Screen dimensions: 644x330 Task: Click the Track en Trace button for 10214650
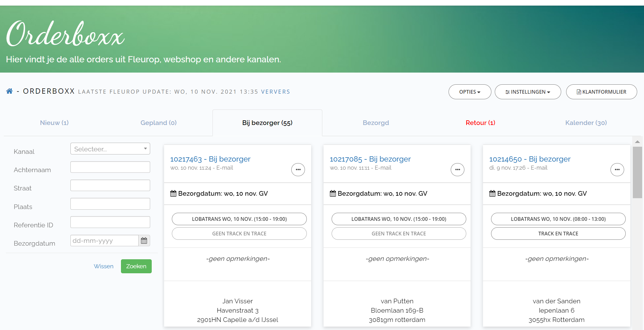[558, 234]
